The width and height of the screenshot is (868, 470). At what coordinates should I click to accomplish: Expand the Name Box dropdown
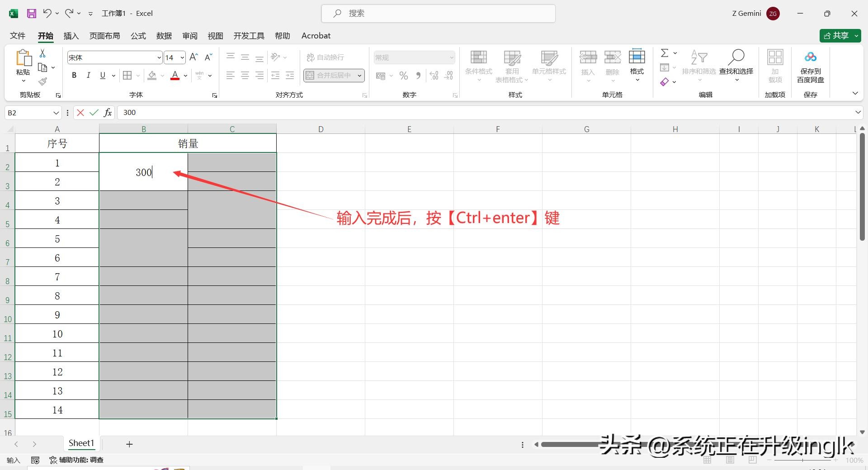coord(56,113)
